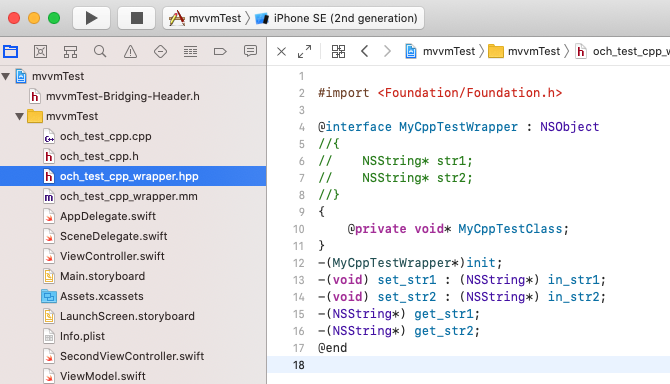Select the mvvmTest yellow folder row
The height and width of the screenshot is (384, 670).
pos(133,116)
